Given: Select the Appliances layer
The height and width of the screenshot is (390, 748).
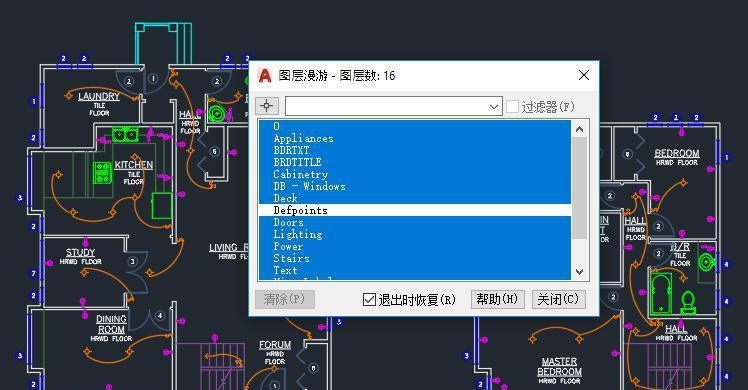Looking at the screenshot, I should pyautogui.click(x=415, y=138).
